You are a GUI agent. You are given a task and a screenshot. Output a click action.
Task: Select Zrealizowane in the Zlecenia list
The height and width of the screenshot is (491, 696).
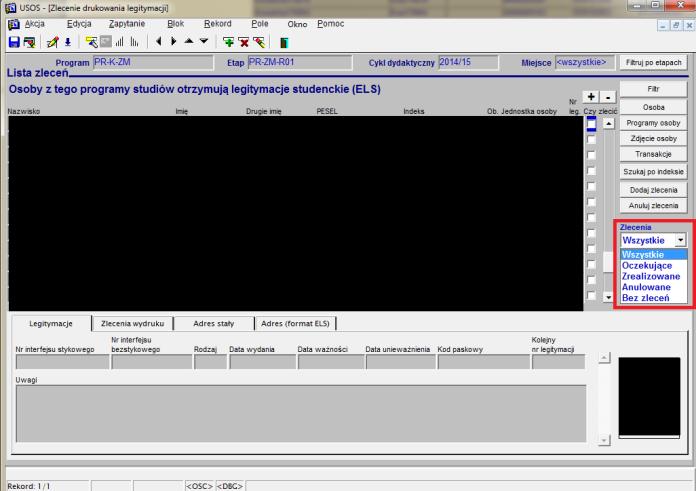point(653,276)
